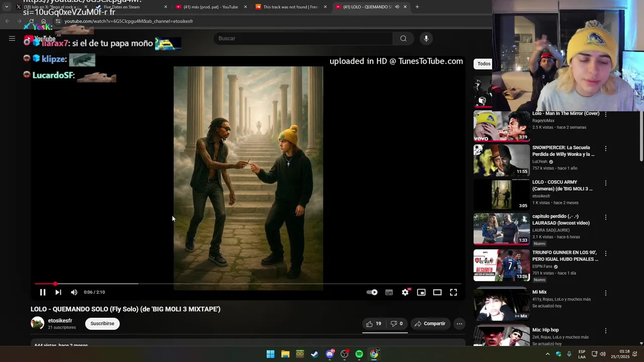Open options for COSCU ARMY video
Viewport: 644px width, 362px height.
click(606, 183)
